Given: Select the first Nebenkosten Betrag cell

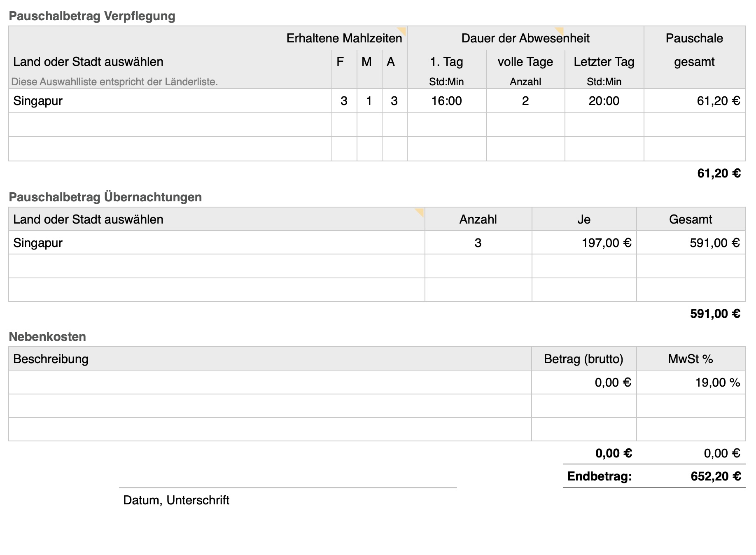Looking at the screenshot, I should coord(584,382).
